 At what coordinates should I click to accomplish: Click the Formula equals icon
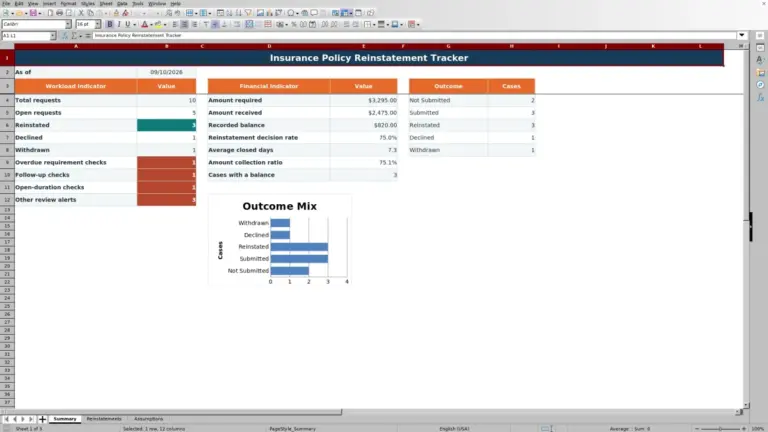(88, 35)
